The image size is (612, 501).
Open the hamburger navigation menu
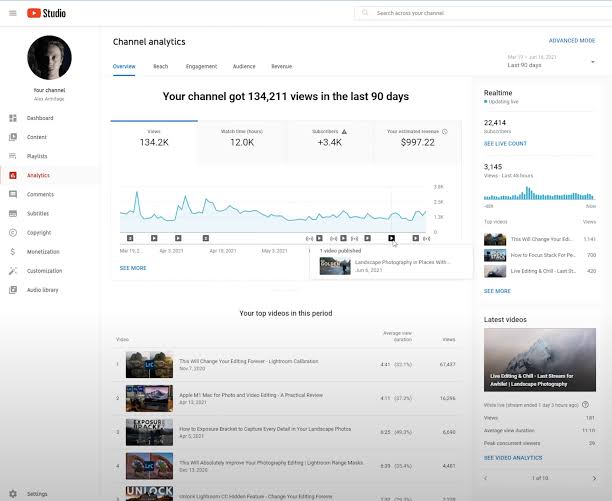13,13
